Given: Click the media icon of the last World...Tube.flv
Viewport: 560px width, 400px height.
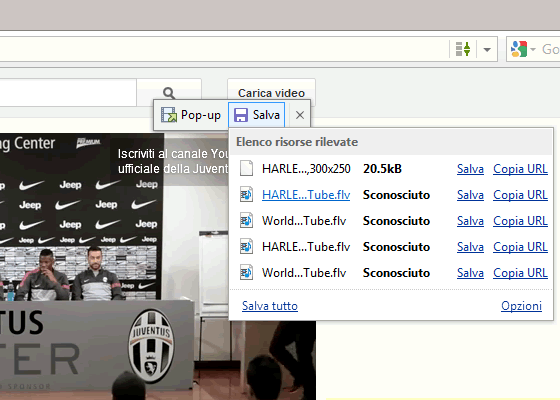Looking at the screenshot, I should [x=246, y=273].
